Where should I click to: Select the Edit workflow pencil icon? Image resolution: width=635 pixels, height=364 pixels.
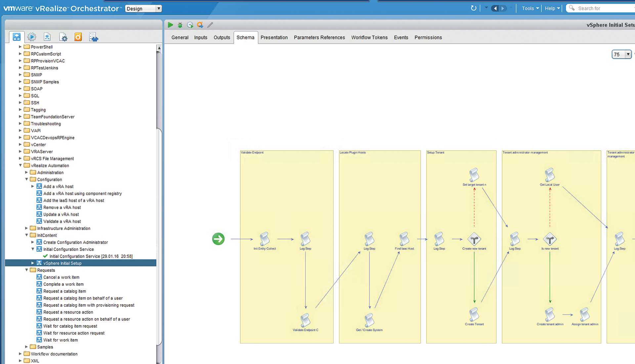click(x=210, y=25)
